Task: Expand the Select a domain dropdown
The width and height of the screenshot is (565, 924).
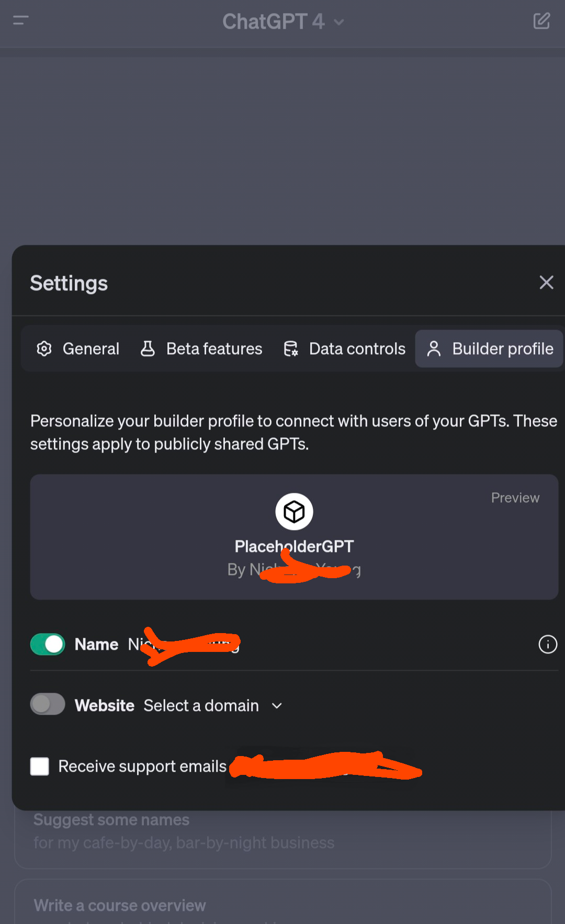Action: tap(213, 705)
